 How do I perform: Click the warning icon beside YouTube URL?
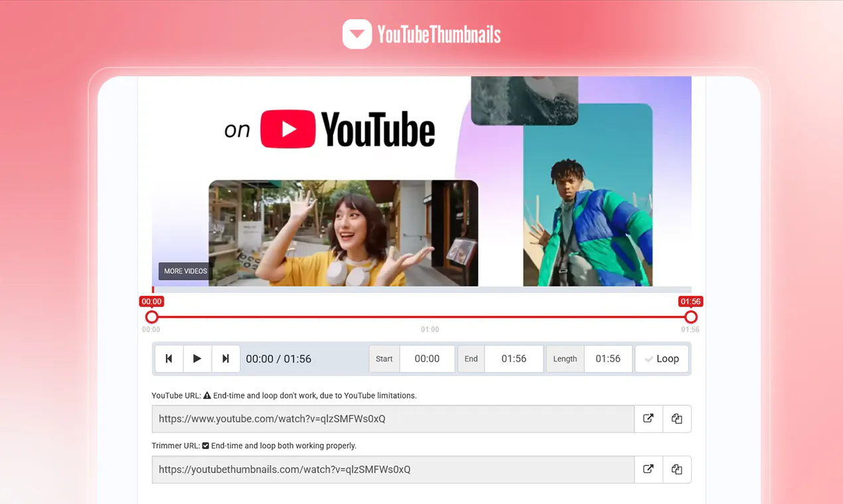[x=207, y=395]
